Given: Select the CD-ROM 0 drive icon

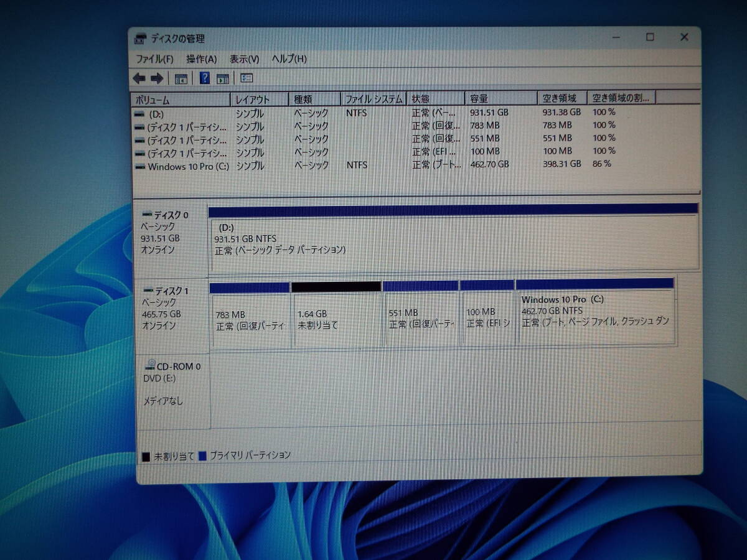Looking at the screenshot, I should pyautogui.click(x=149, y=366).
